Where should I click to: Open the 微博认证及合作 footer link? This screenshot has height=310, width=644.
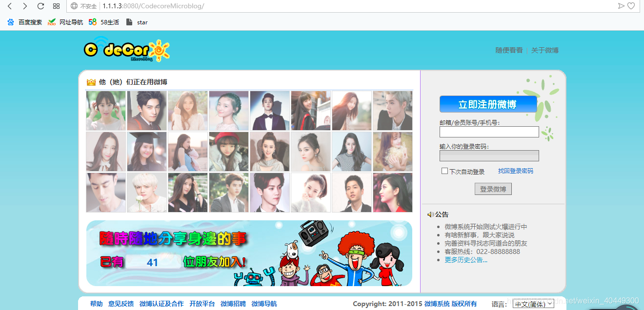[x=161, y=304]
